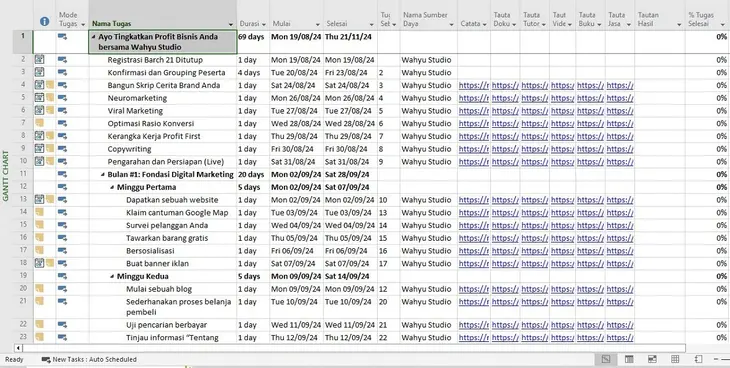The width and height of the screenshot is (730, 368).
Task: Click the New Tasks schedule mode icon
Action: click(x=46, y=360)
